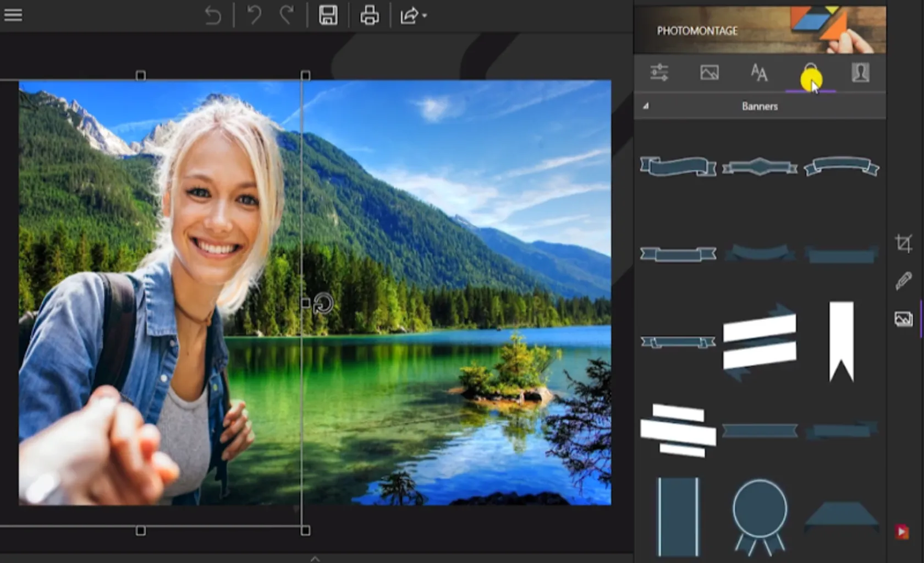Open the portrait cutout tab
This screenshot has height=563, width=924.
[x=860, y=73]
